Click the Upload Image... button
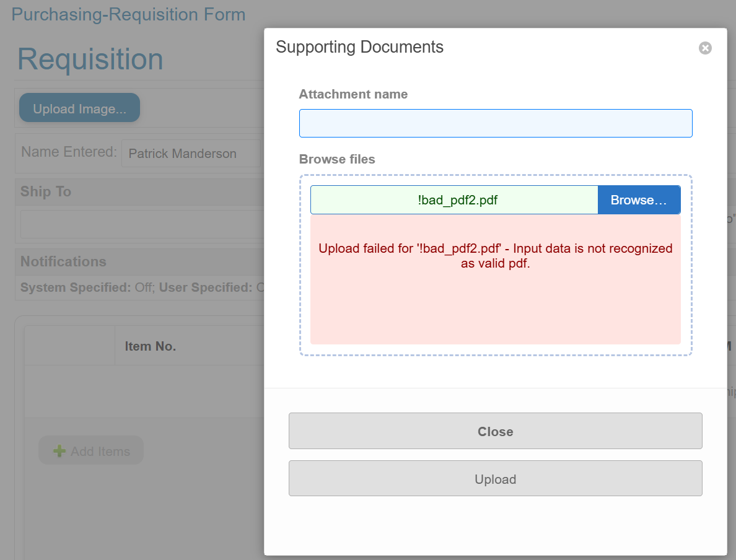 [x=79, y=108]
